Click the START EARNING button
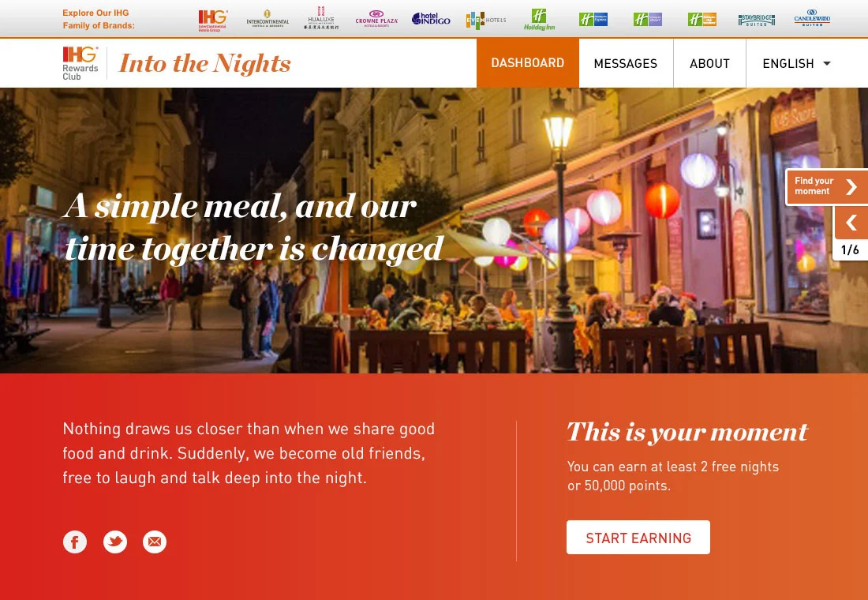The width and height of the screenshot is (868, 600). pyautogui.click(x=638, y=538)
